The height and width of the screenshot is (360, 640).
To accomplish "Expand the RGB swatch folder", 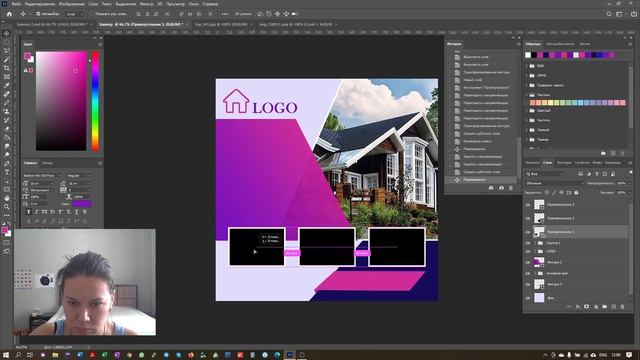I will point(527,66).
